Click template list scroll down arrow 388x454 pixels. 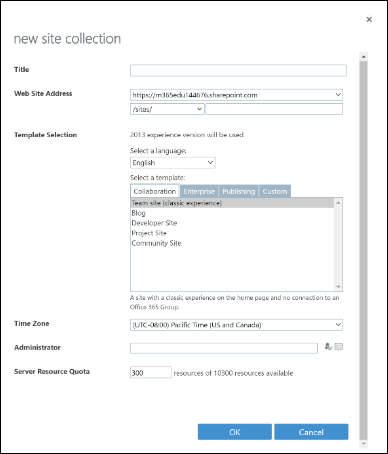coord(338,287)
